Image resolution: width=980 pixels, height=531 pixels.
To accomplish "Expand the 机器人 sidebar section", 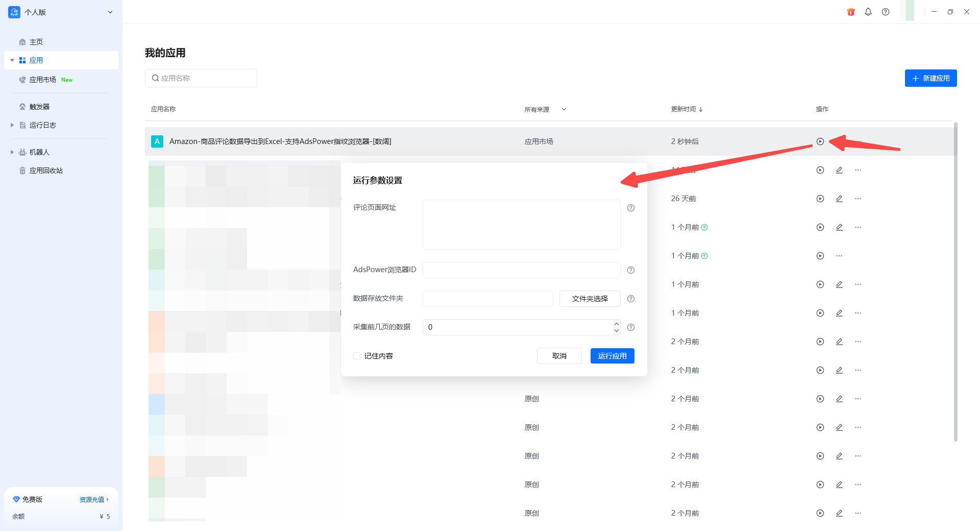I will (12, 152).
